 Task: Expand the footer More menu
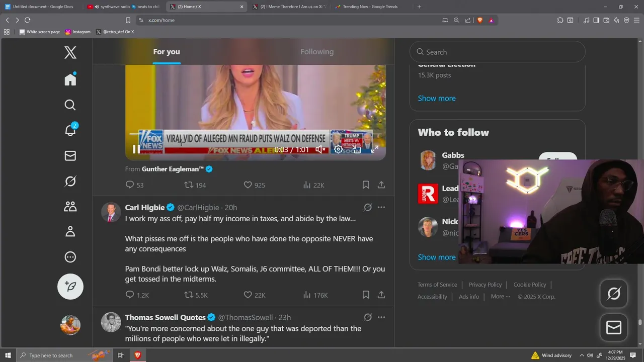501,297
